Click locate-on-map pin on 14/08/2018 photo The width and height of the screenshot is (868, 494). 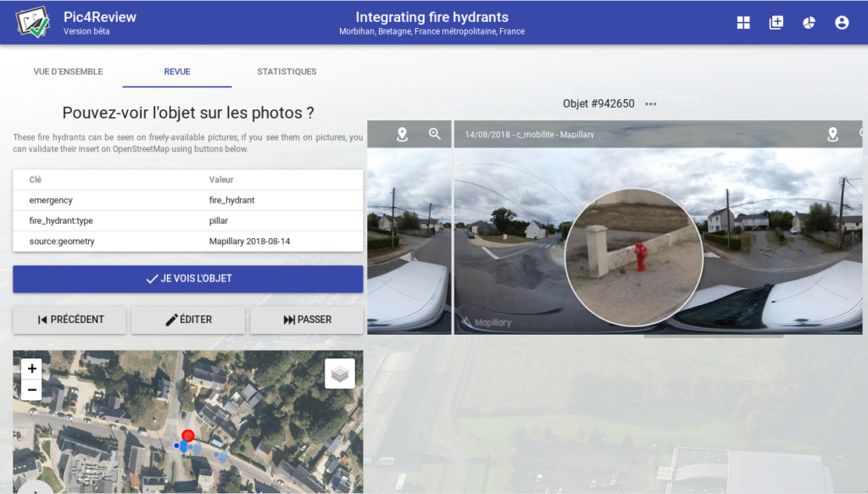[x=832, y=134]
